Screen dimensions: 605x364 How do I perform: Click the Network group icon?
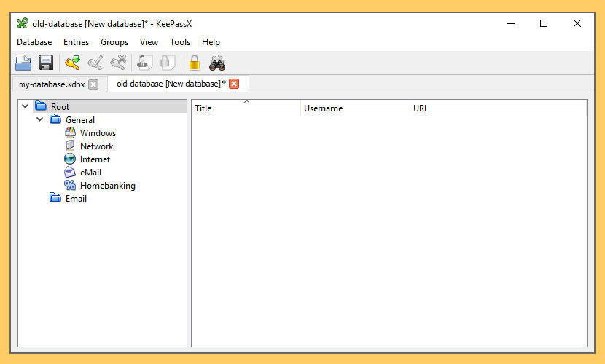pyautogui.click(x=70, y=146)
